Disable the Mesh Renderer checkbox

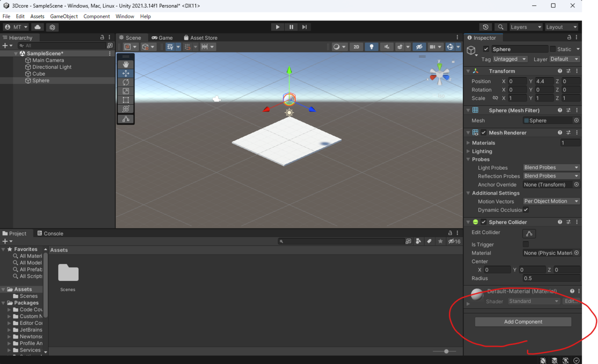tap(484, 133)
